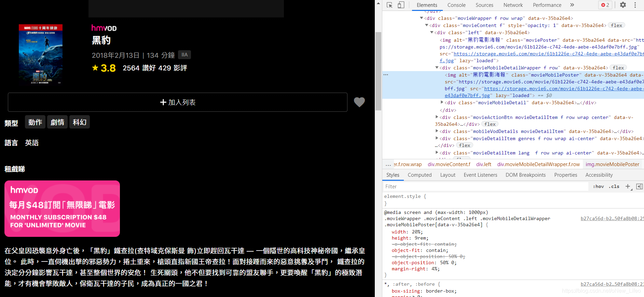Open the Properties pane tab
644x297 pixels.
point(566,175)
